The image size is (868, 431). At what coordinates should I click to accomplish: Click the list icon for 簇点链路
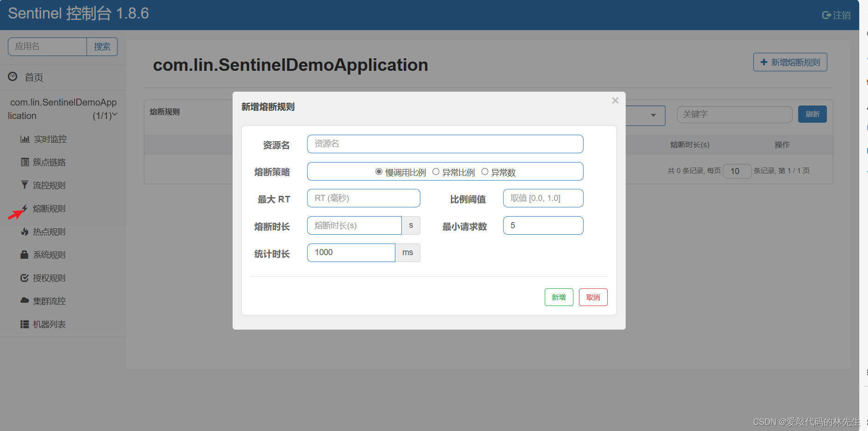click(x=25, y=162)
